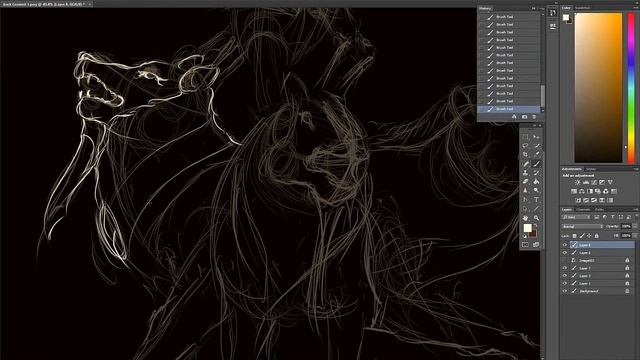Pick a hue on the rainbow color strip
640x360 pixels.
pos(631,88)
